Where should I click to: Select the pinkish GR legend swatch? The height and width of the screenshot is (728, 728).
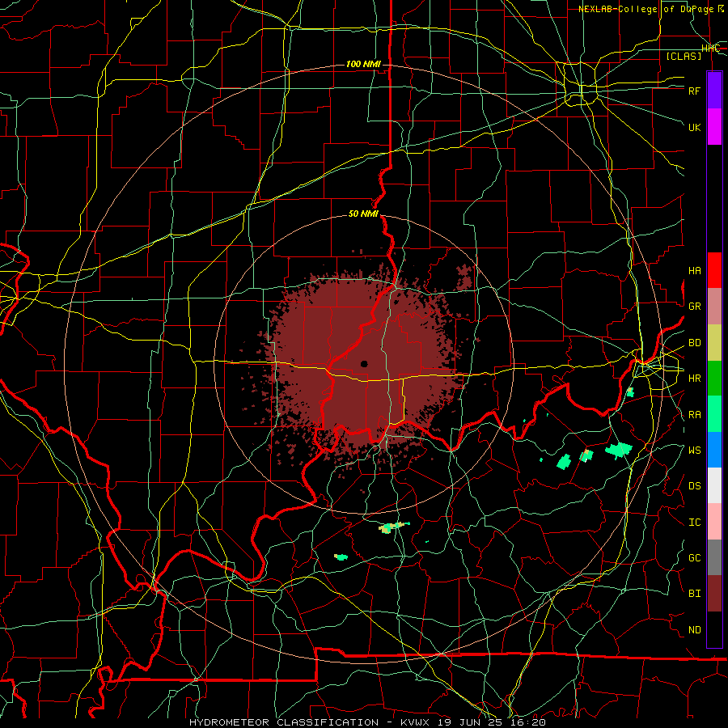click(714, 307)
